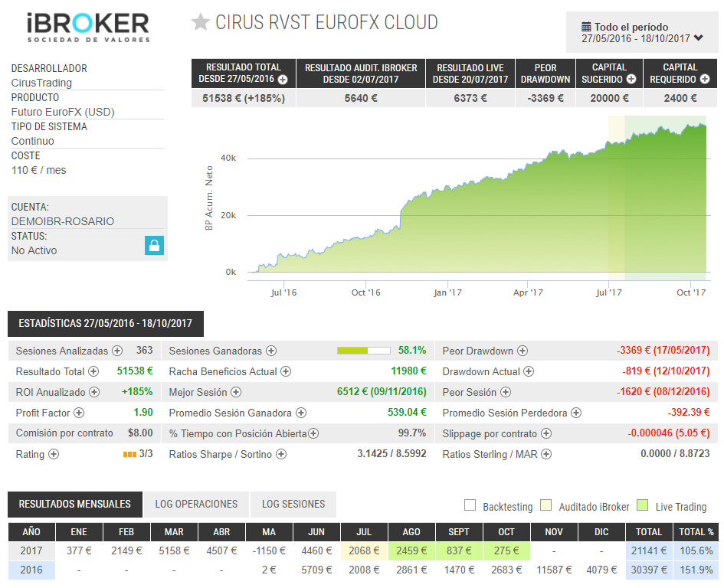This screenshot has width=724, height=588.
Task: Open the Todo el período date dropdown
Action: click(642, 32)
